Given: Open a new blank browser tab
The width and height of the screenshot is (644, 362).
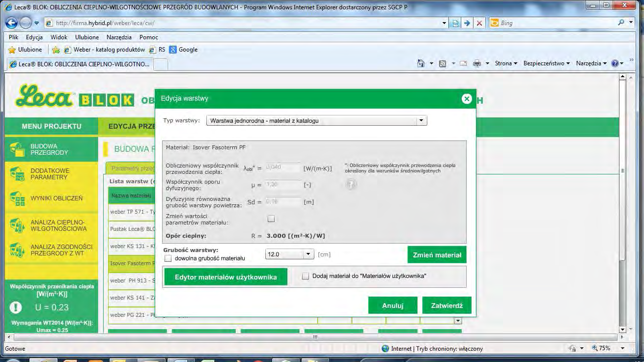Looking at the screenshot, I should click(161, 64).
